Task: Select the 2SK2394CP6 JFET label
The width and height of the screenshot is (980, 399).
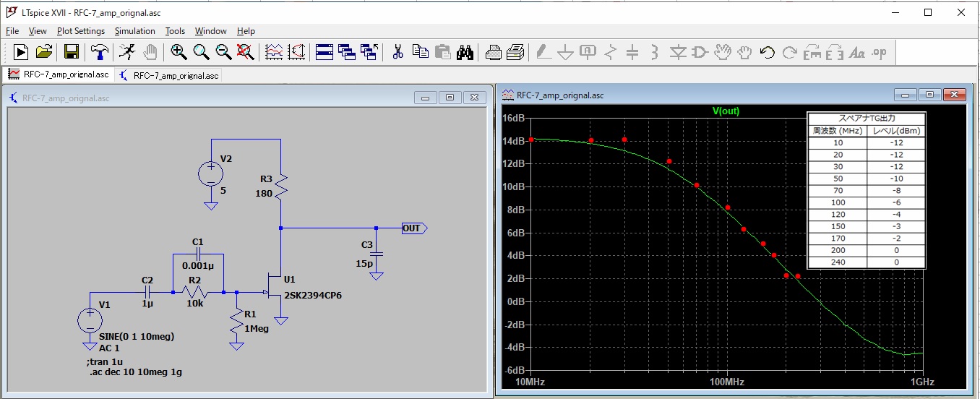Action: pyautogui.click(x=312, y=295)
